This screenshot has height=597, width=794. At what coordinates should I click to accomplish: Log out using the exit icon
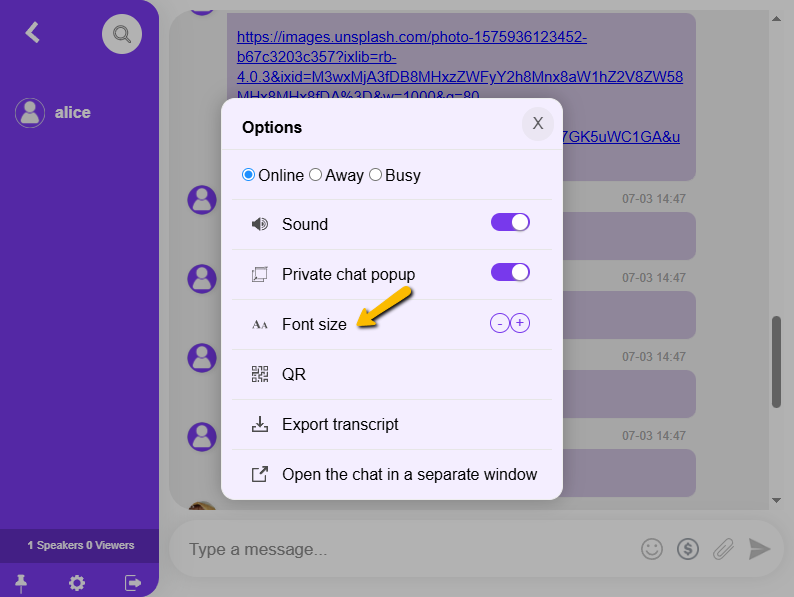(x=133, y=583)
